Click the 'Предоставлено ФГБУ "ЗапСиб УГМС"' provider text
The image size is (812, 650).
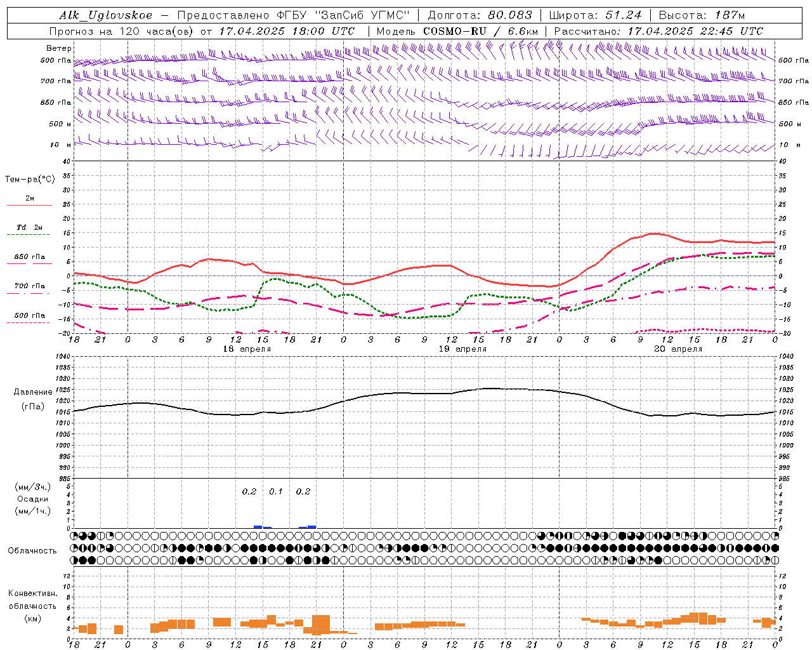[294, 15]
